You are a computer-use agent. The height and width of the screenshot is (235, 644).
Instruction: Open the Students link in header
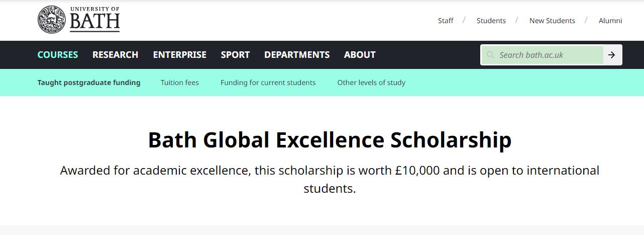pyautogui.click(x=491, y=21)
